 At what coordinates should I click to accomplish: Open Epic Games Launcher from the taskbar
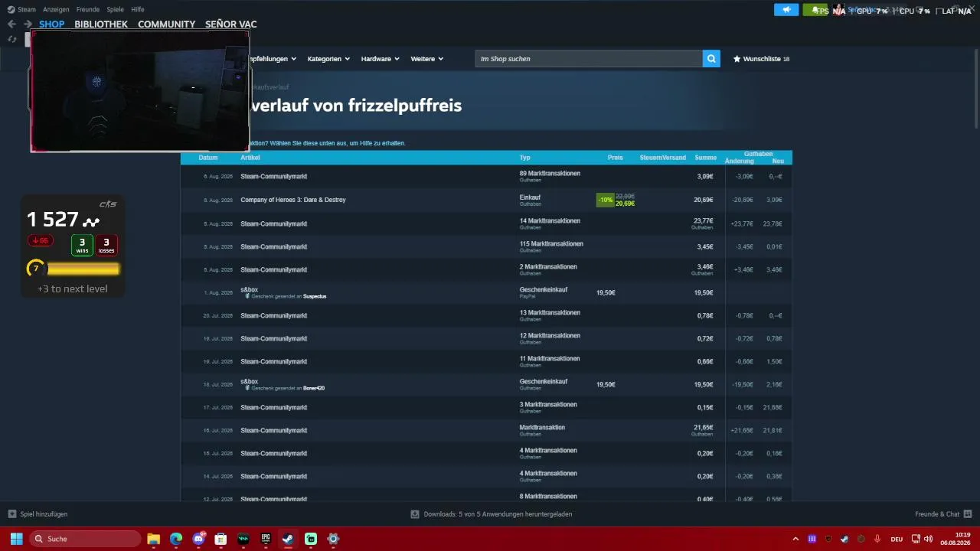click(266, 539)
